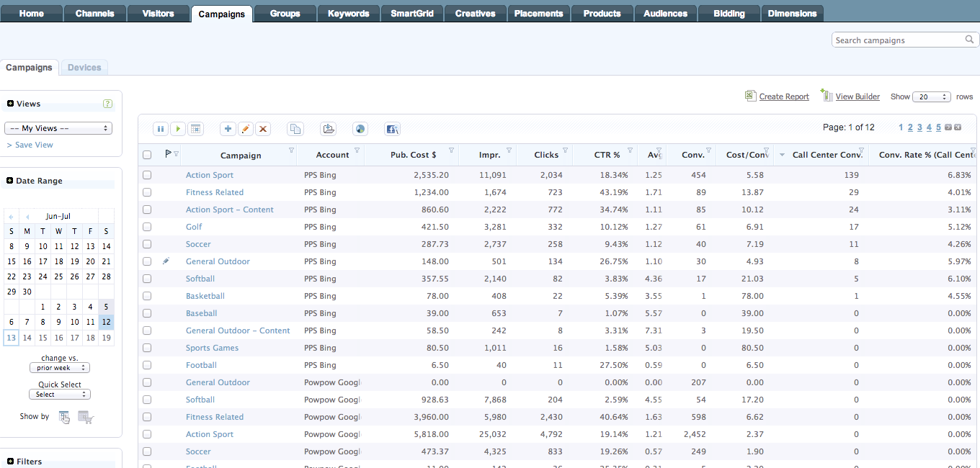This screenshot has height=468, width=980.
Task: Switch to the Keywords tab
Action: click(x=349, y=13)
